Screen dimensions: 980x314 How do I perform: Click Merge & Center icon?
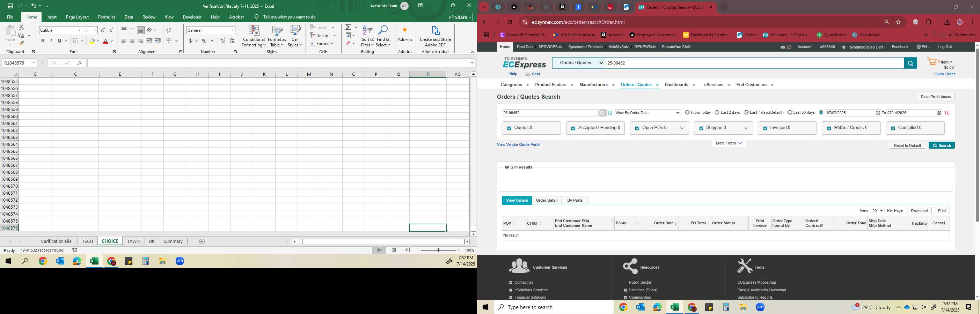(169, 41)
